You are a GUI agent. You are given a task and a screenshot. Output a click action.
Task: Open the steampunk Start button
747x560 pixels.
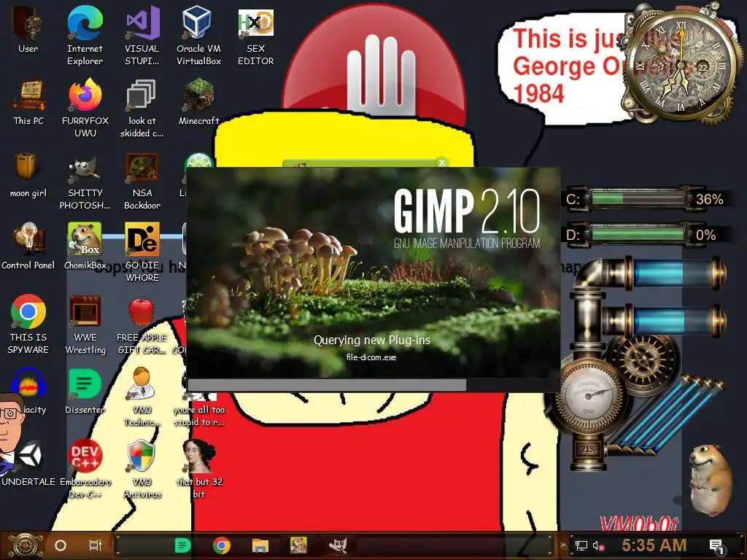pyautogui.click(x=26, y=545)
